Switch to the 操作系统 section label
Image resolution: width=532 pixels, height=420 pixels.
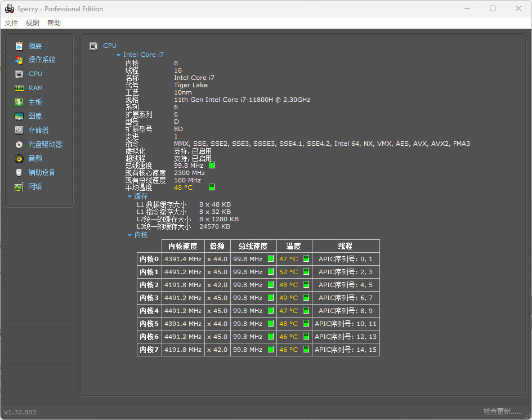(42, 60)
